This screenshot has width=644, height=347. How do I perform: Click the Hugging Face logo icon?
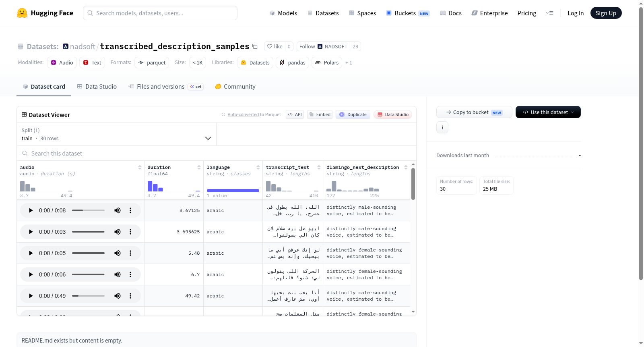coord(22,13)
